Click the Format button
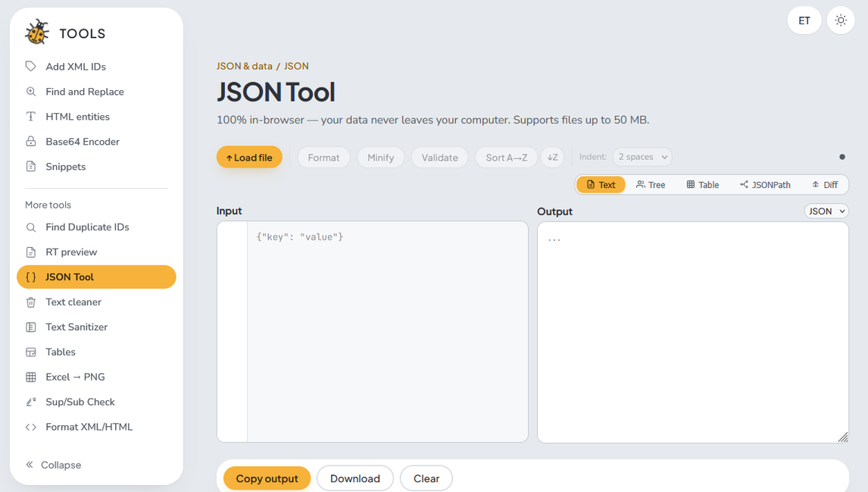The height and width of the screenshot is (492, 868). click(324, 158)
